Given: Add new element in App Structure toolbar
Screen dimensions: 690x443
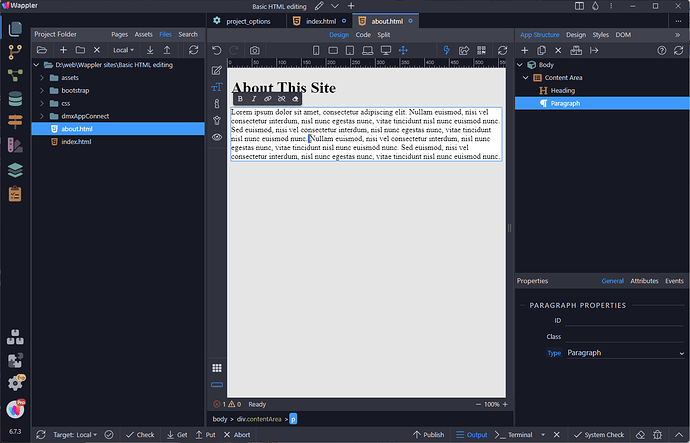Looking at the screenshot, I should pos(525,51).
